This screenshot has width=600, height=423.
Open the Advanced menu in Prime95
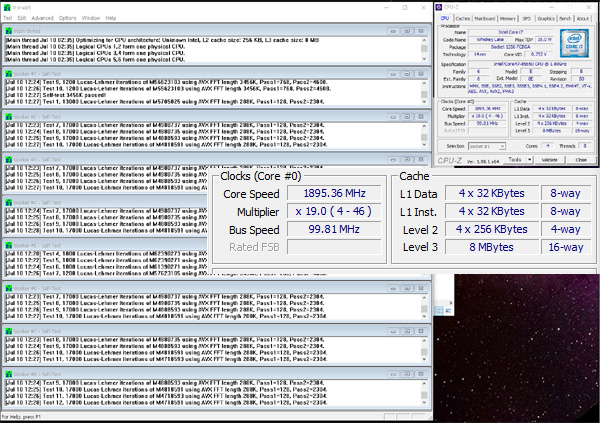[x=42, y=18]
